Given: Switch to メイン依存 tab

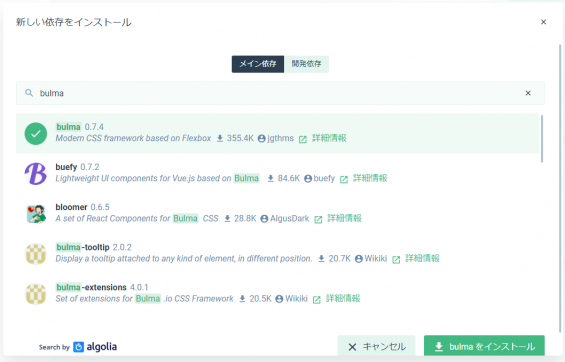Looking at the screenshot, I should [x=258, y=64].
